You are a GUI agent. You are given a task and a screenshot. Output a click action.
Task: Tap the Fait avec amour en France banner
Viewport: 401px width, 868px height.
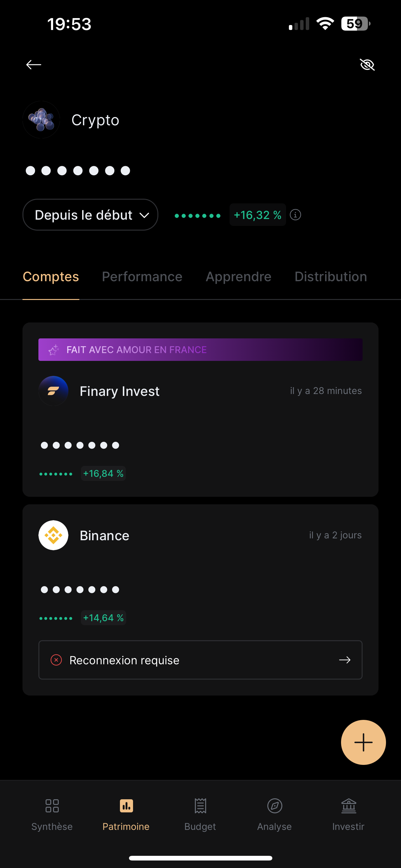point(200,349)
